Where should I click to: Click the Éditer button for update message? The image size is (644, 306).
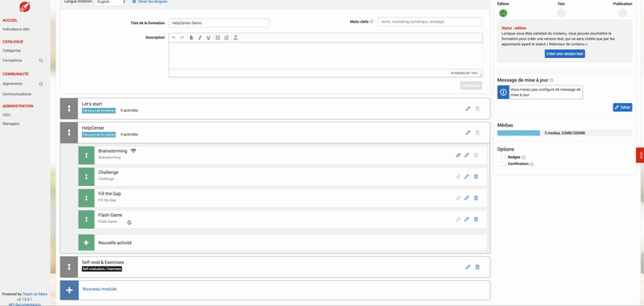click(x=622, y=107)
